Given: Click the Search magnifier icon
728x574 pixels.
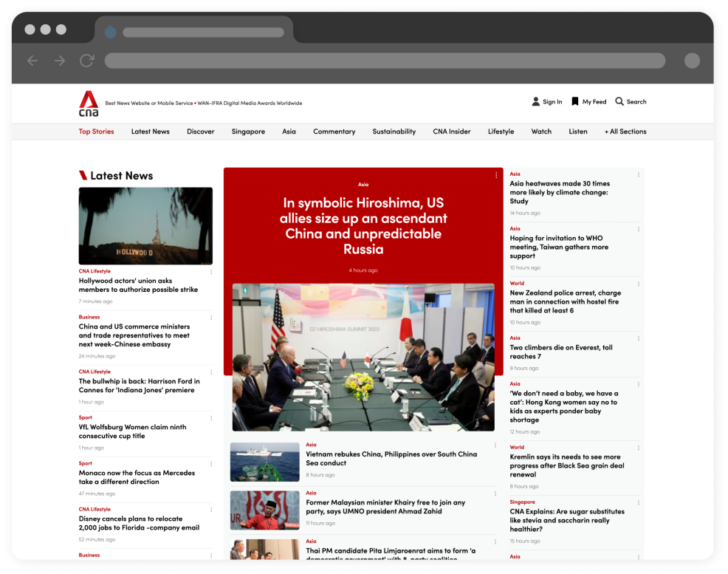Looking at the screenshot, I should pyautogui.click(x=619, y=102).
